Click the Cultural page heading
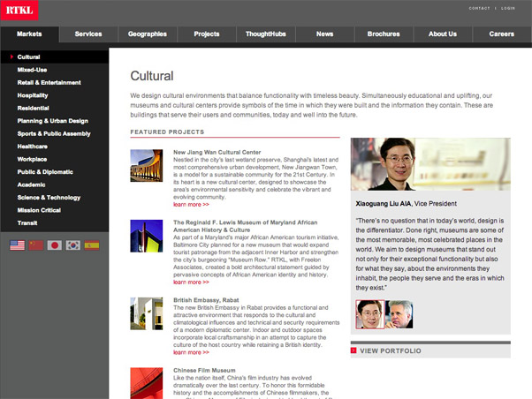Screen dimensions: 532x399 click(x=152, y=76)
